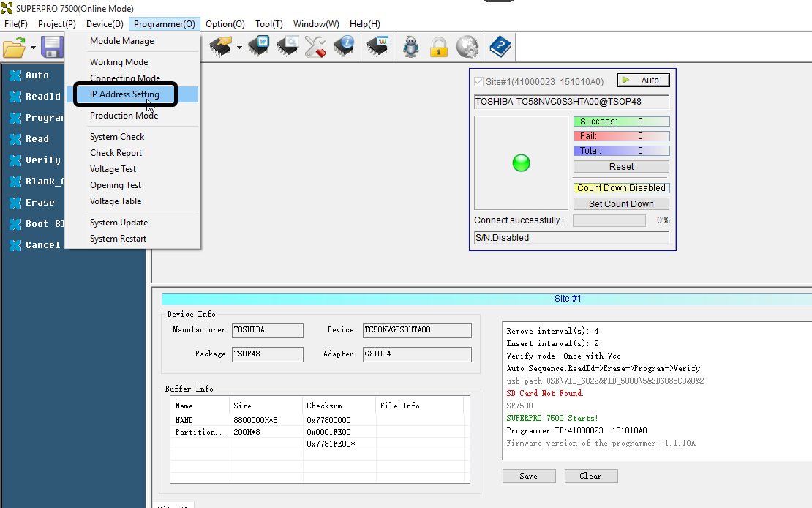Open the Tool(T) menu
812x508 pixels.
click(268, 23)
